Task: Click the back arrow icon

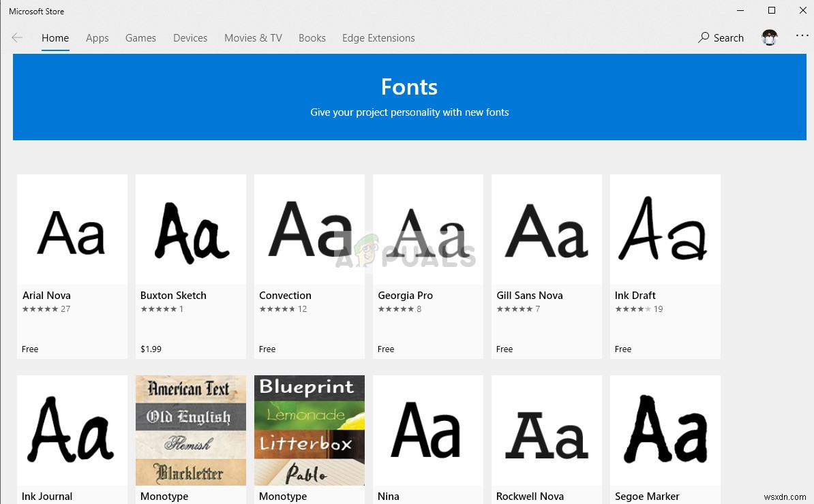Action: (x=17, y=38)
